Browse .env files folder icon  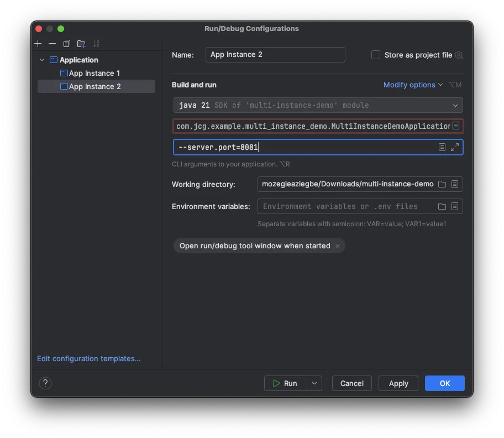(442, 206)
